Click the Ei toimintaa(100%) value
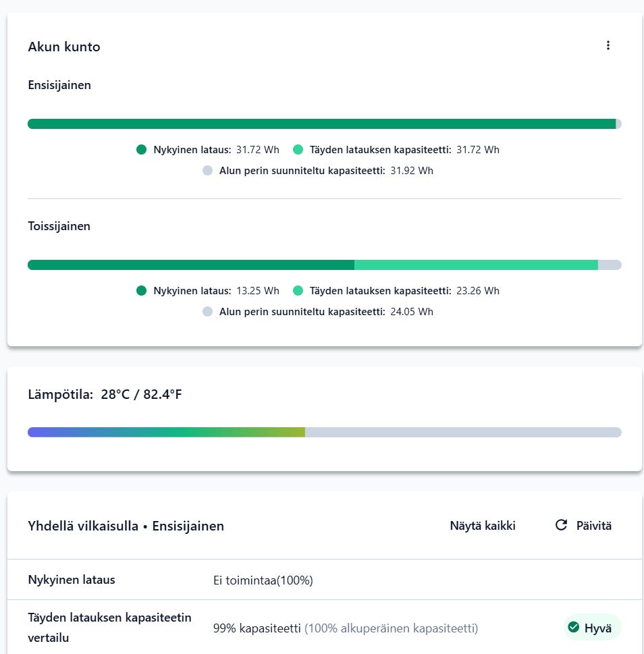The height and width of the screenshot is (654, 644). [263, 580]
